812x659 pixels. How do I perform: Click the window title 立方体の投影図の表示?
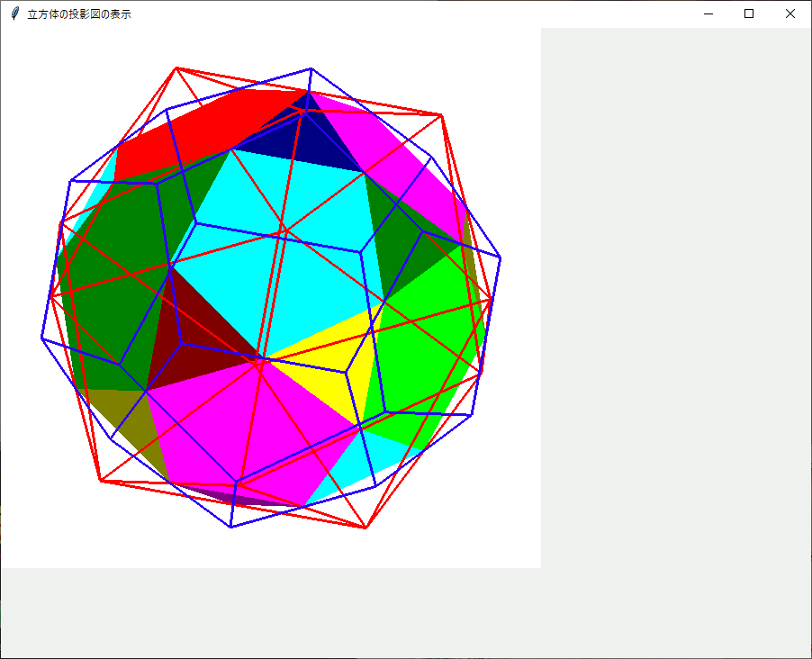(x=79, y=14)
